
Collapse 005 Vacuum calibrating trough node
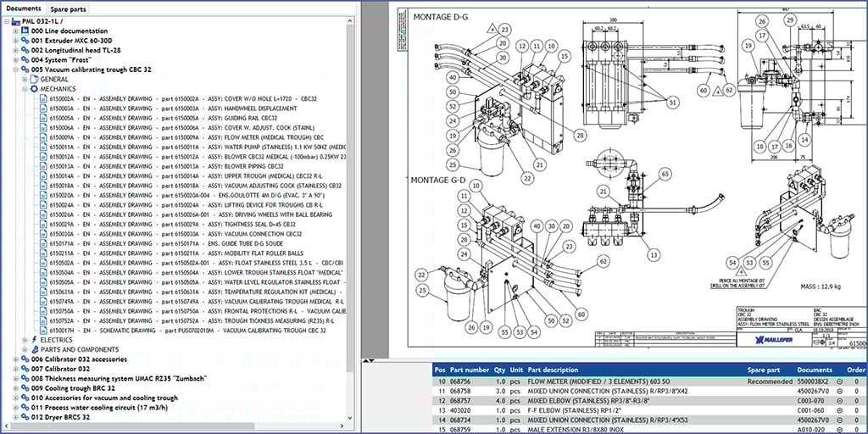pyautogui.click(x=16, y=70)
